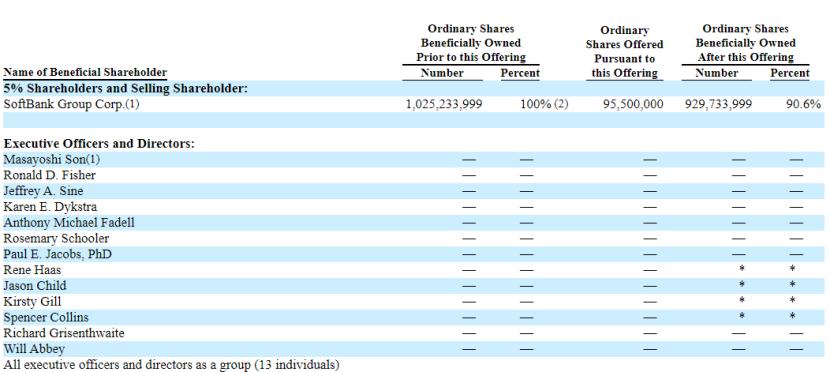Image resolution: width=830 pixels, height=372 pixels.
Task: Click the All executive officers group line
Action: click(x=172, y=365)
